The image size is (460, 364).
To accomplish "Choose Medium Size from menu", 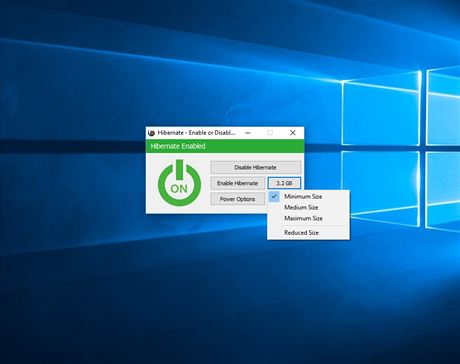I will 308,207.
